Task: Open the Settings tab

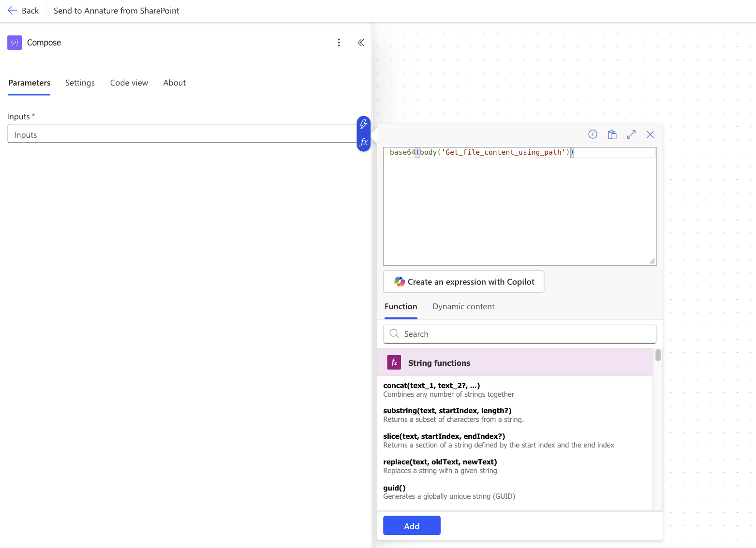Action: pyautogui.click(x=80, y=83)
